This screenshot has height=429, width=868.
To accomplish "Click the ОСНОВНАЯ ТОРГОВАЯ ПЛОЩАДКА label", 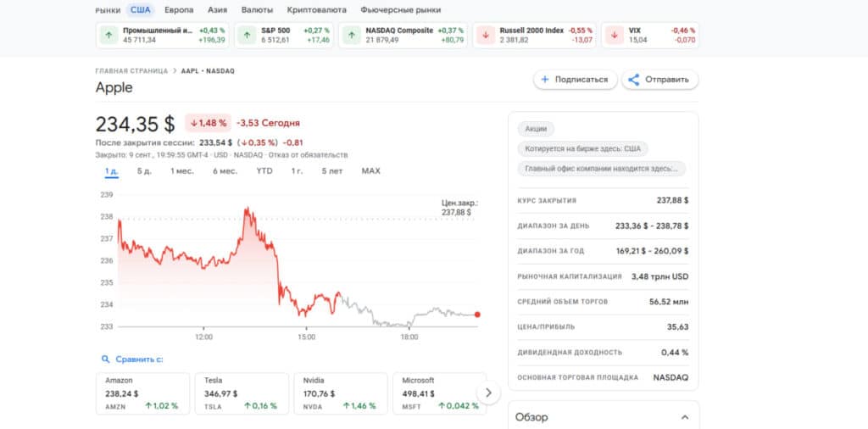I will pos(577,377).
